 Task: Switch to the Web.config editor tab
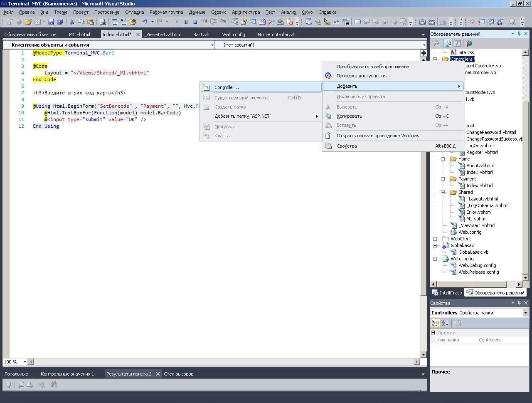pyautogui.click(x=234, y=35)
